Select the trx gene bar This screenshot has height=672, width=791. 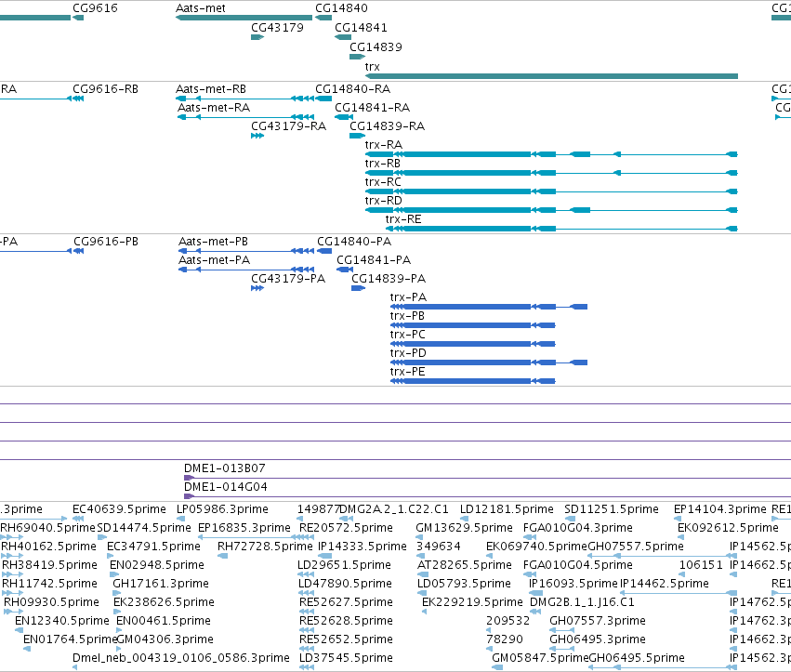pos(551,77)
